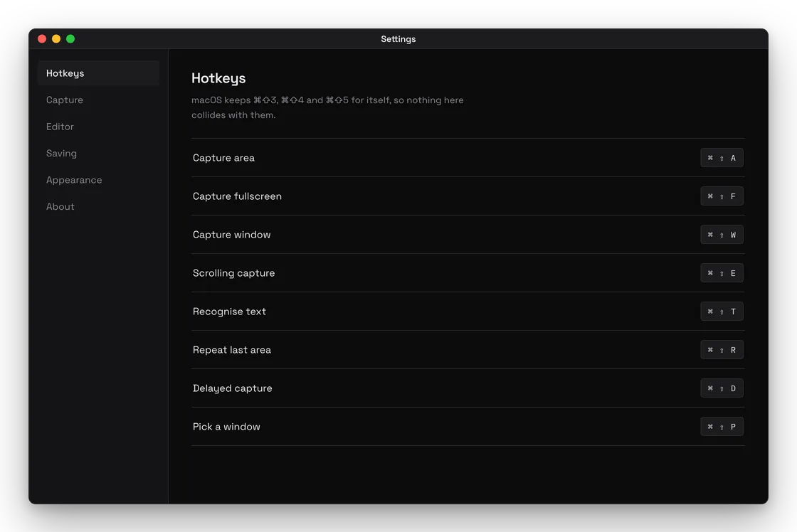This screenshot has width=797, height=532.
Task: Click the 'Recognise text' row label
Action: [x=229, y=312]
